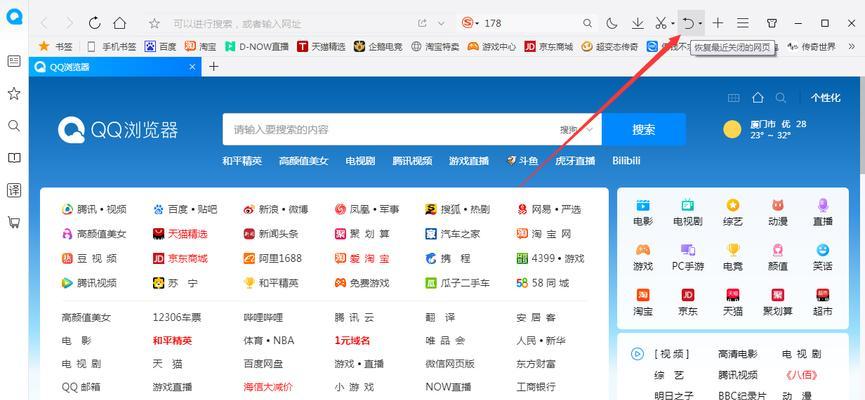Restore recently closed page icon

point(687,23)
